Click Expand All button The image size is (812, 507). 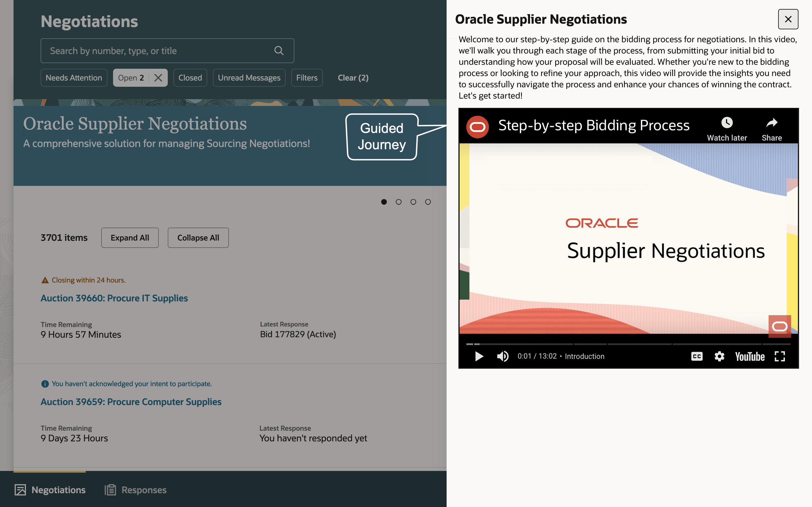point(130,238)
